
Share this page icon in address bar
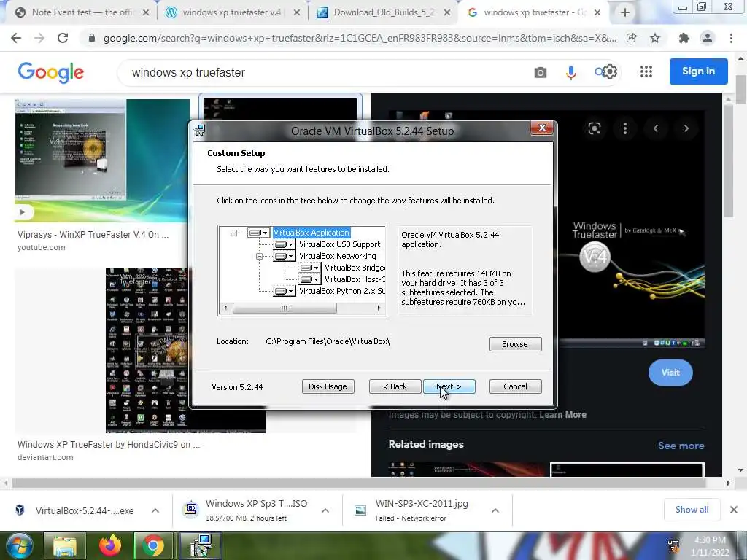[632, 38]
